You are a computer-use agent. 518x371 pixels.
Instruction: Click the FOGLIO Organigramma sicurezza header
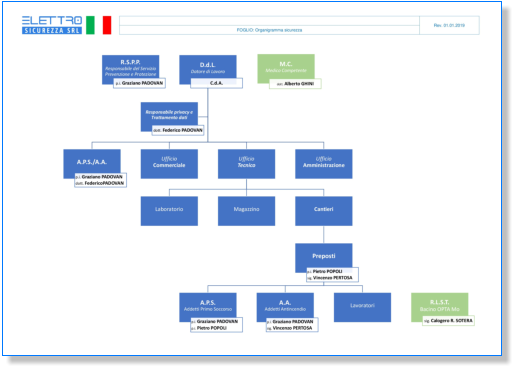point(269,30)
